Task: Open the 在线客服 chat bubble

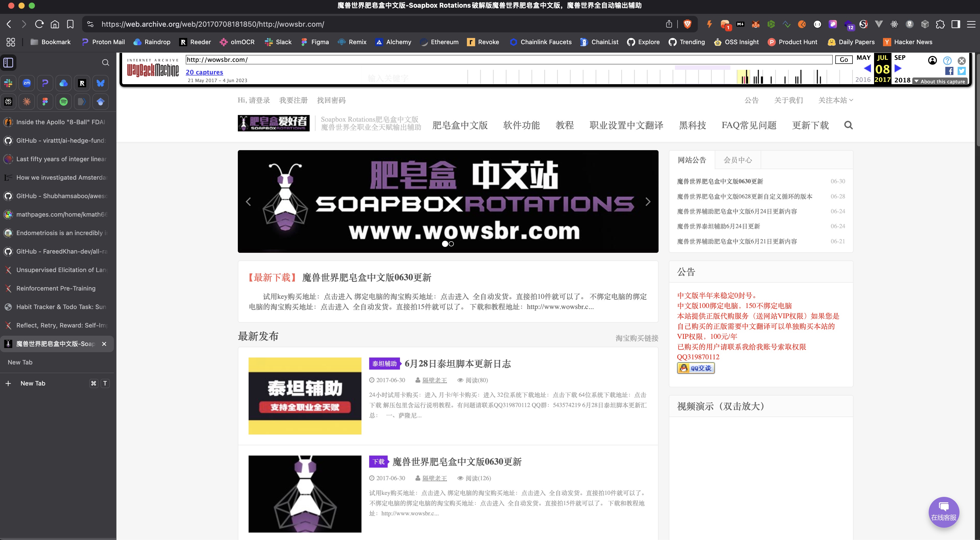Action: point(944,512)
